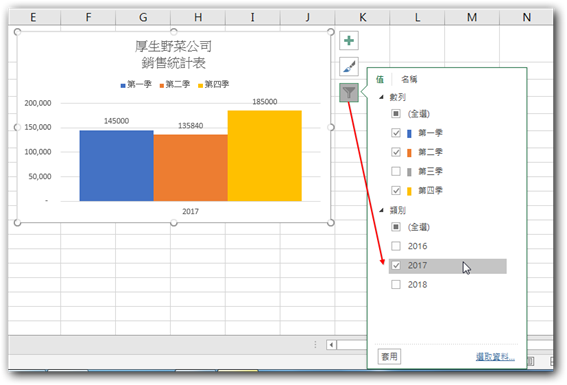Check the 第三季 series checkbox
567x385 pixels.
coord(396,171)
